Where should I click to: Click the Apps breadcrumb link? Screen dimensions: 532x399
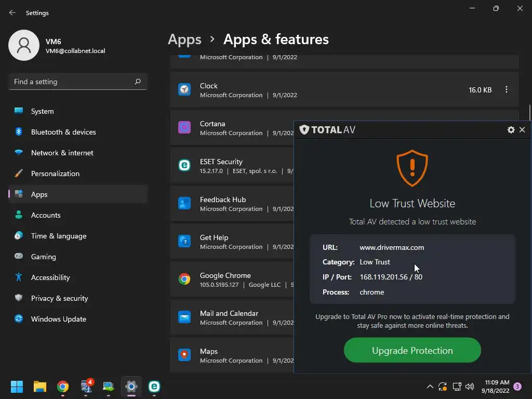pyautogui.click(x=184, y=39)
